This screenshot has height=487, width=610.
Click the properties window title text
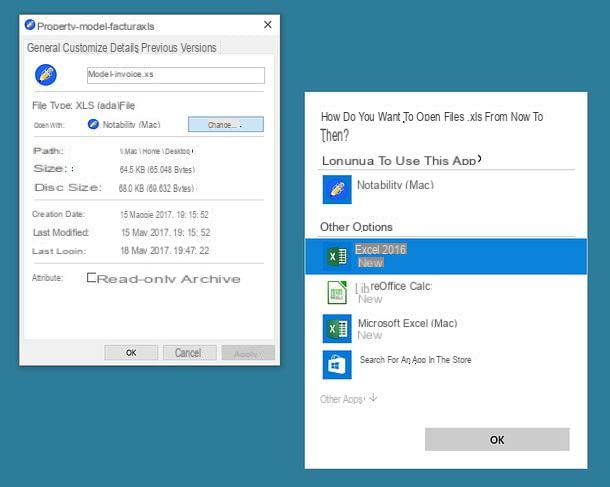96,26
